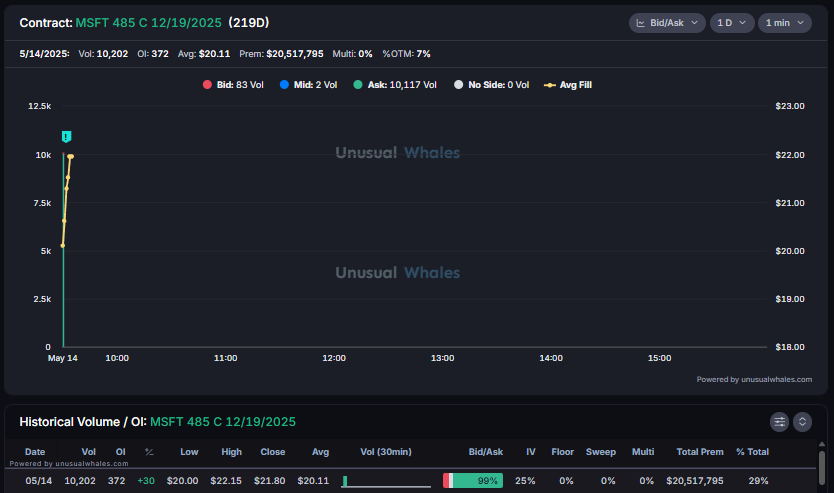Click the green Ask volume bar on chart

63,250
